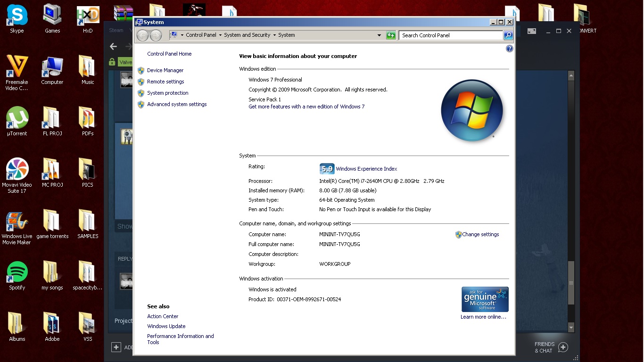Click Learn more online link
This screenshot has width=644, height=362.
click(x=483, y=317)
